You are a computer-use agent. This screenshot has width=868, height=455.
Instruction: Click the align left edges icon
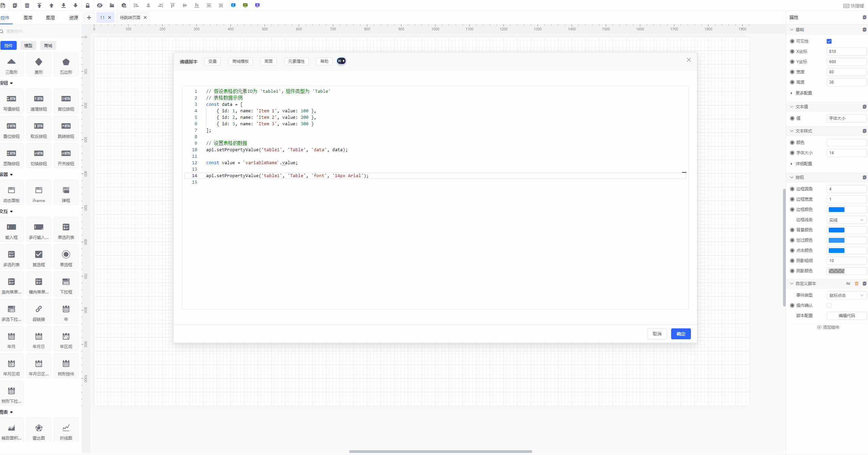pos(136,5)
